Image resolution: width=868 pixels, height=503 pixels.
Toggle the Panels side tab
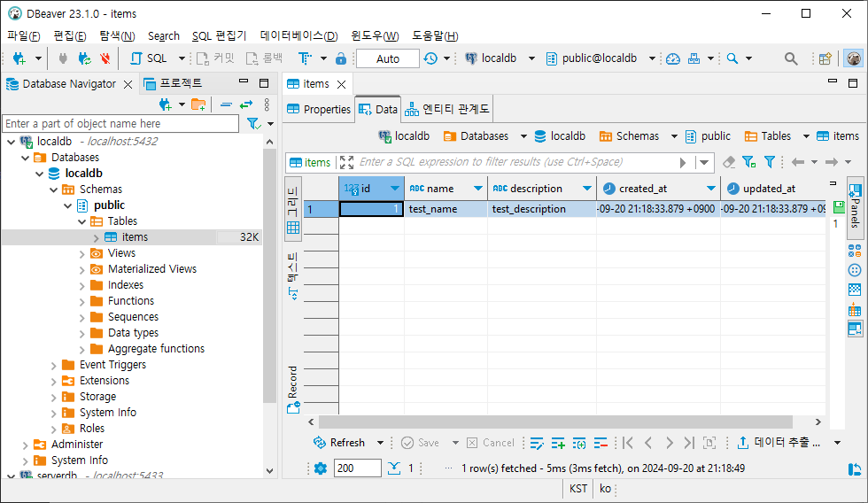[855, 207]
